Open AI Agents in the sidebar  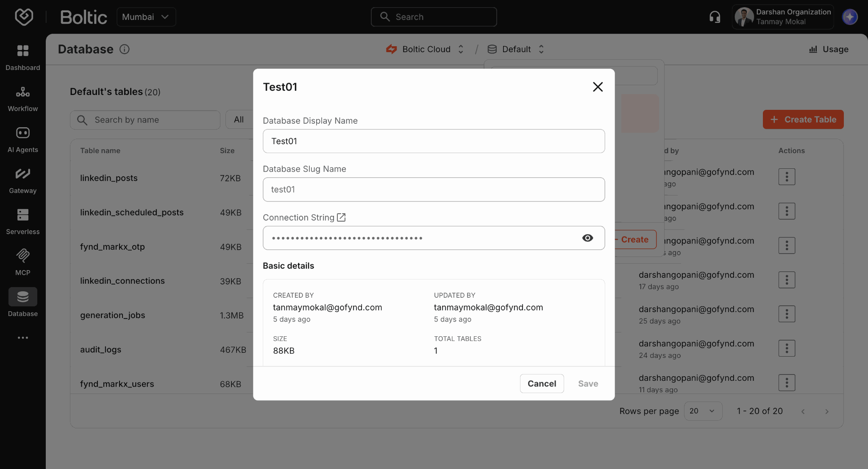click(x=23, y=133)
